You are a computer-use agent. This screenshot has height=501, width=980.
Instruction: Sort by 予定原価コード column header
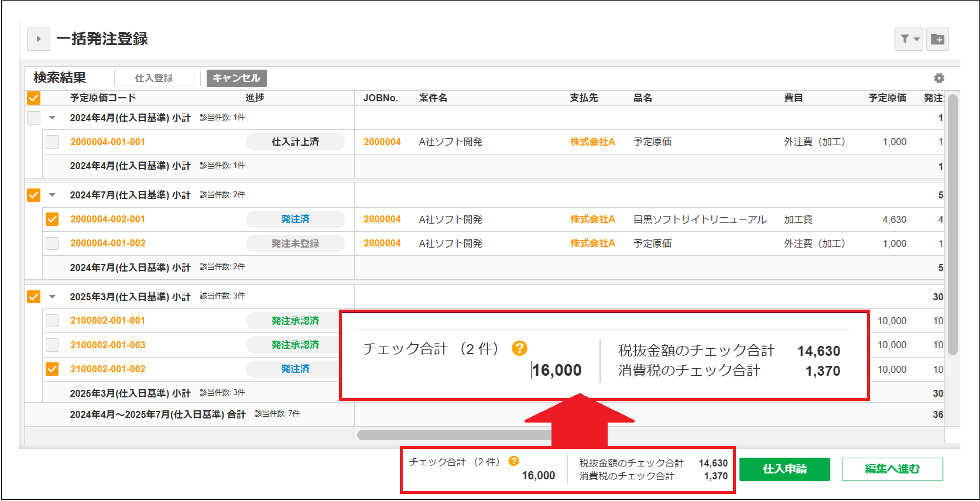click(x=103, y=98)
